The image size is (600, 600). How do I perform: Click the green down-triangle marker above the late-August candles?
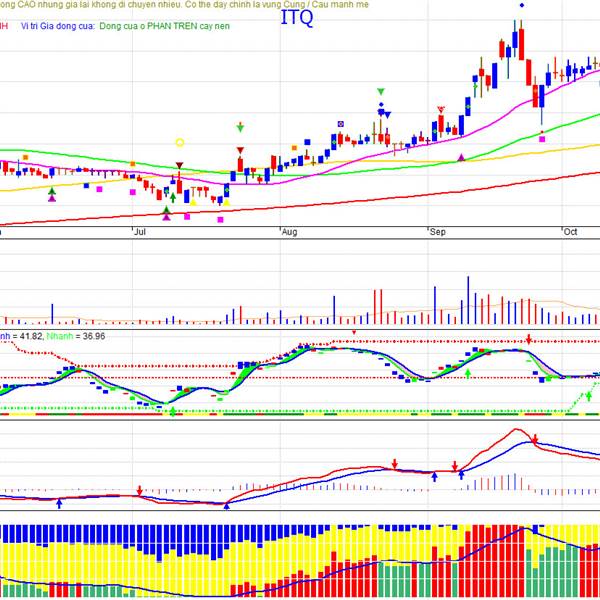point(380,91)
